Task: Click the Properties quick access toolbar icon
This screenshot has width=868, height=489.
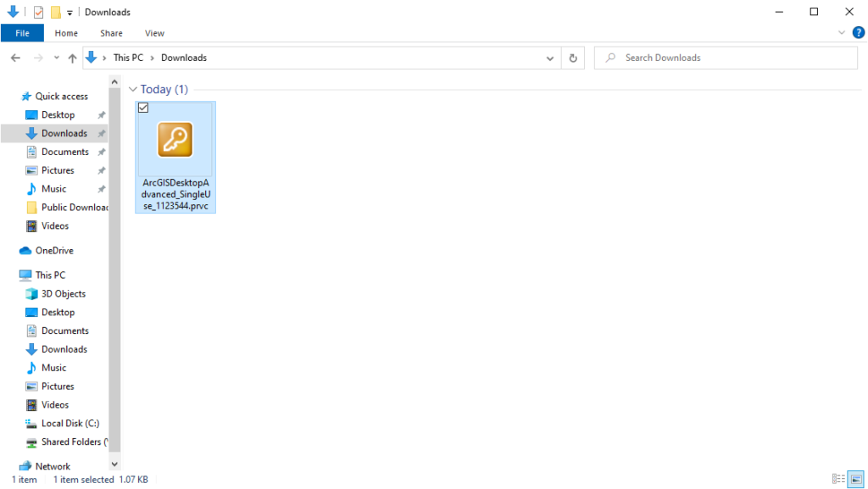Action: [x=38, y=12]
